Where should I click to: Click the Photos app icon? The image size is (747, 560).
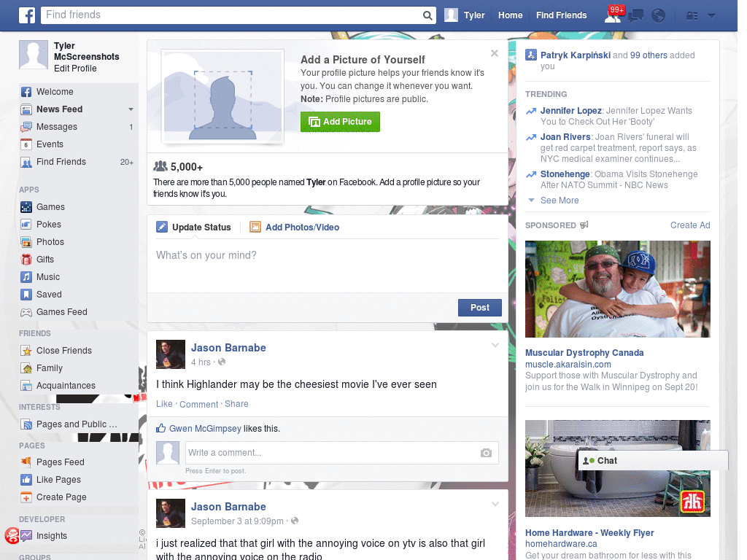[26, 242]
